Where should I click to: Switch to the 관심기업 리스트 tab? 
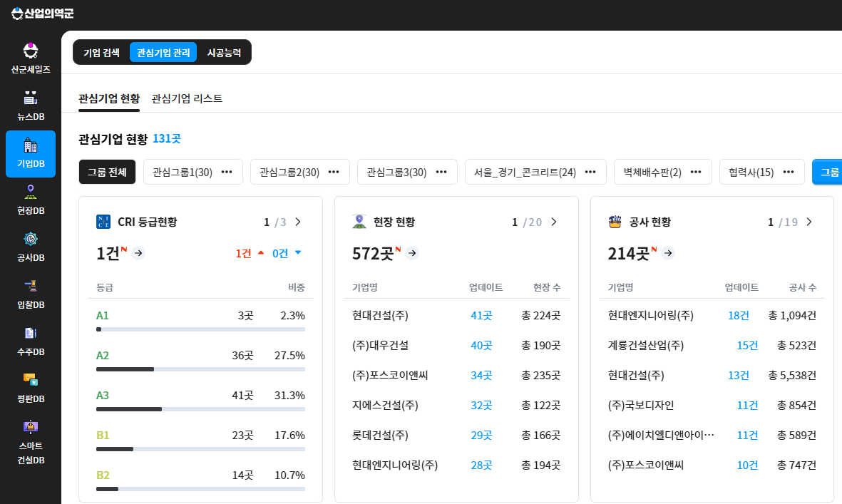[x=187, y=98]
